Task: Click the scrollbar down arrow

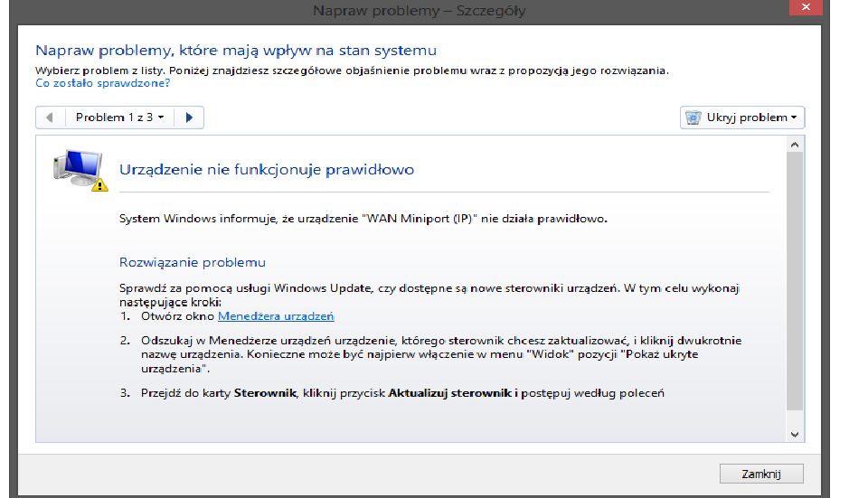Action: tap(795, 435)
